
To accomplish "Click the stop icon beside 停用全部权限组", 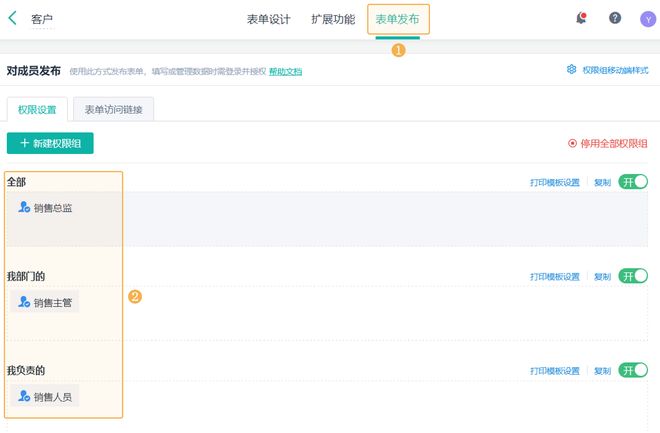I will pos(572,143).
